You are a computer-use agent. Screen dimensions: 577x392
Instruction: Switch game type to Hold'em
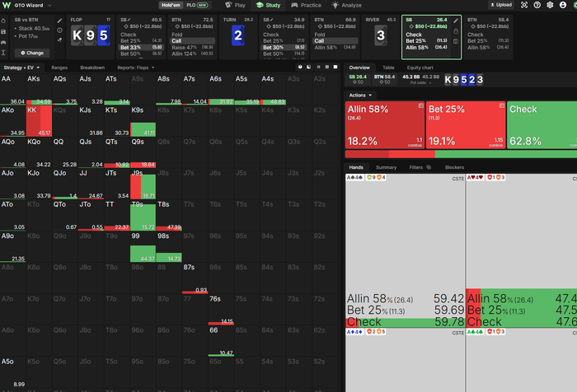coord(171,5)
